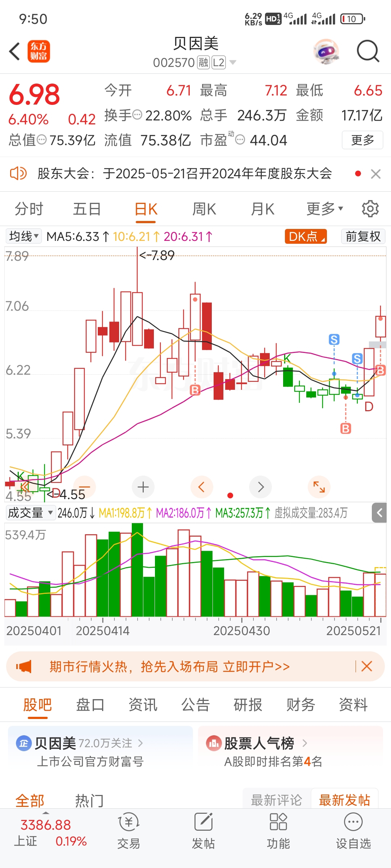Screen dimensions: 391x868
Task: Tap 设自选 watchlist icon
Action: [353, 831]
